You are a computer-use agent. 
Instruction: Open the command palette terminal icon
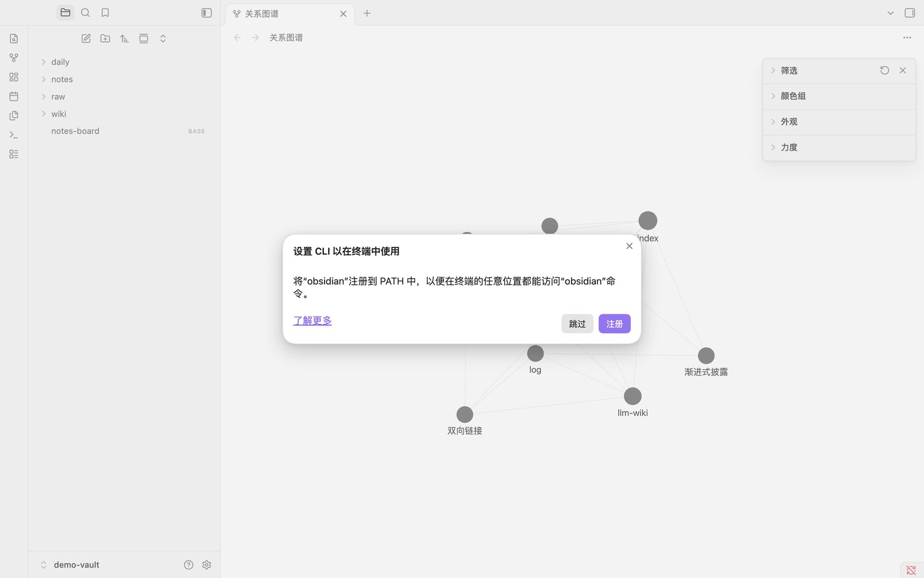coord(14,135)
